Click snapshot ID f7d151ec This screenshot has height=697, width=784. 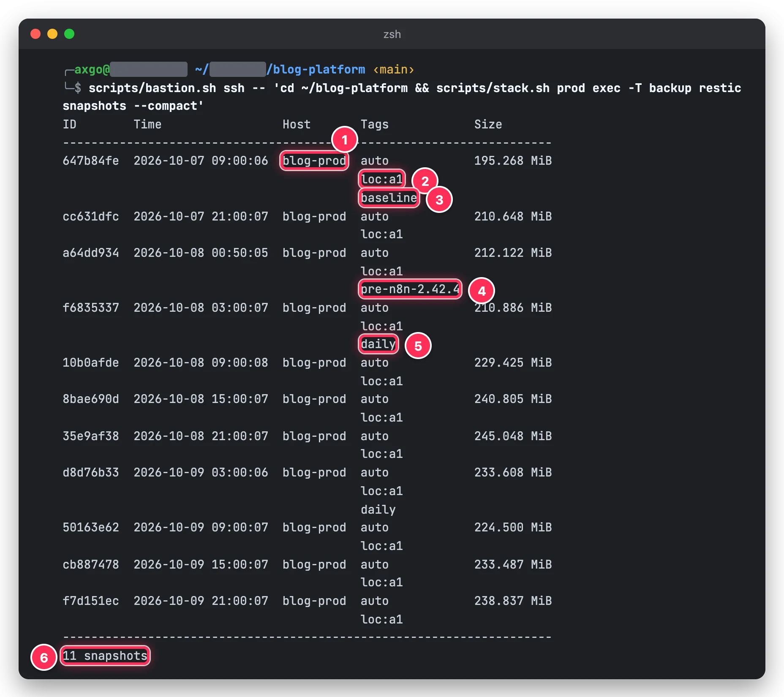(x=91, y=601)
